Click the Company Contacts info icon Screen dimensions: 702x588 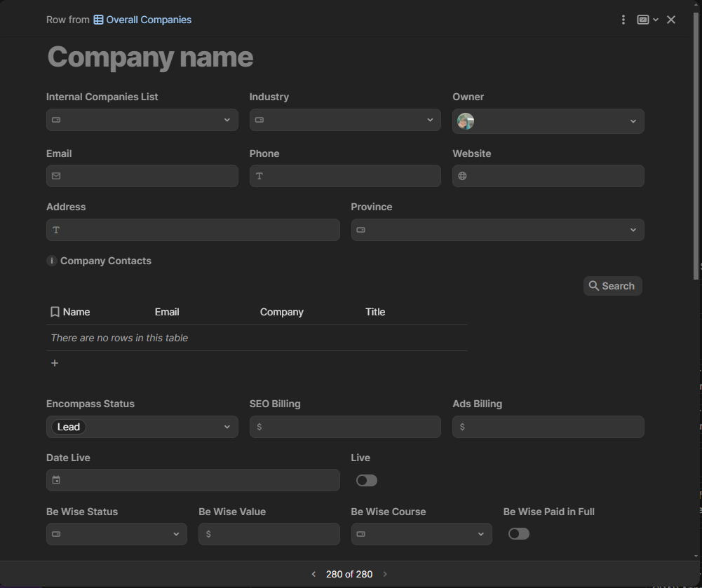click(x=52, y=261)
